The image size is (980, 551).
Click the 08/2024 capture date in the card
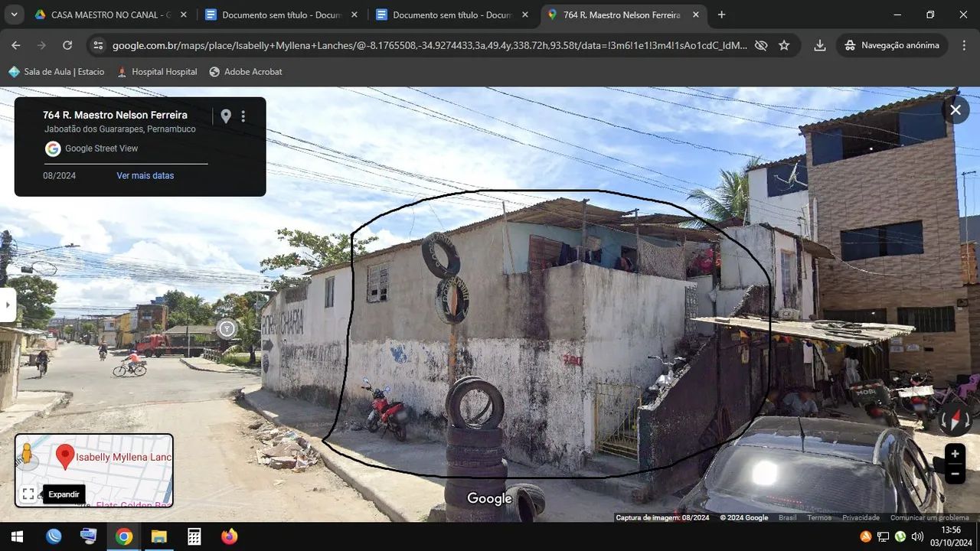(59, 175)
